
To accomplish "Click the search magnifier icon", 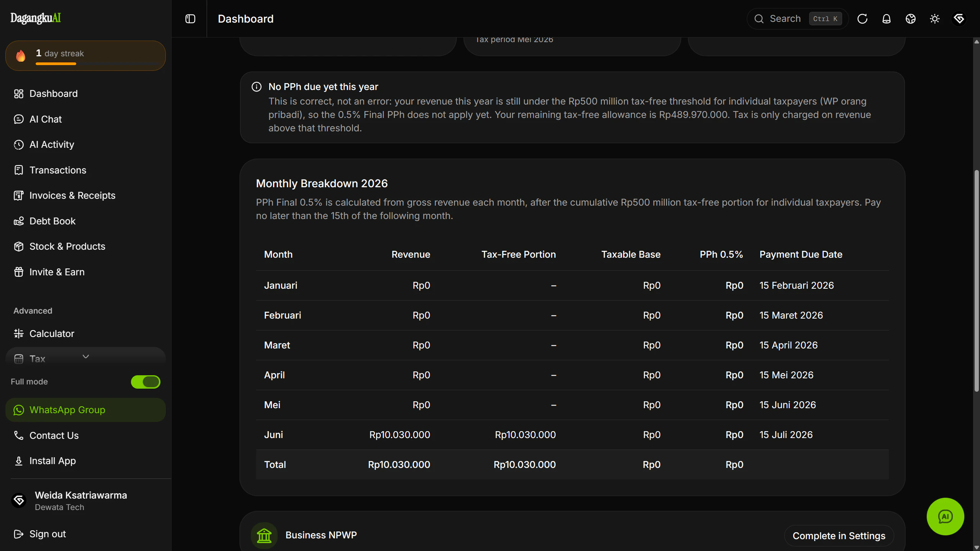I will coord(759,19).
